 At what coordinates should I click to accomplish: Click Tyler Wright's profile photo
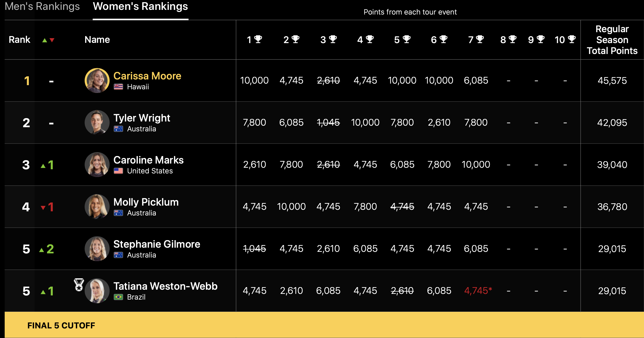point(97,122)
